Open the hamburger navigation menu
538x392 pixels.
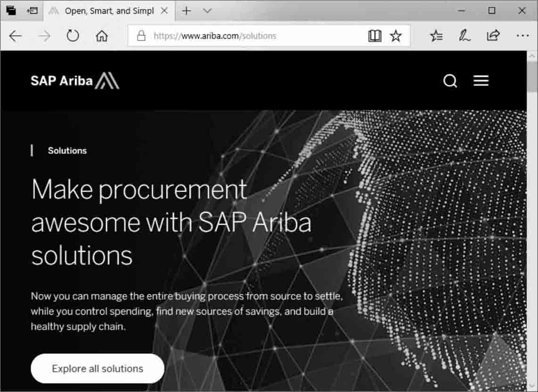[481, 81]
